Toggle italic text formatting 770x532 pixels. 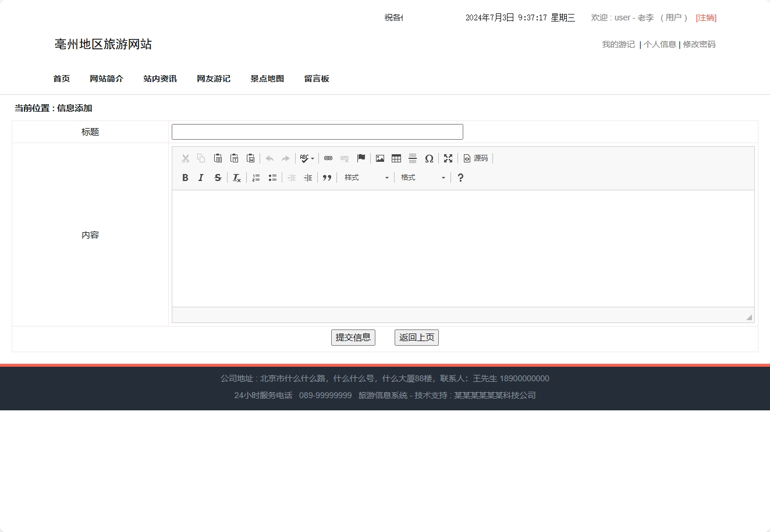pyautogui.click(x=201, y=178)
